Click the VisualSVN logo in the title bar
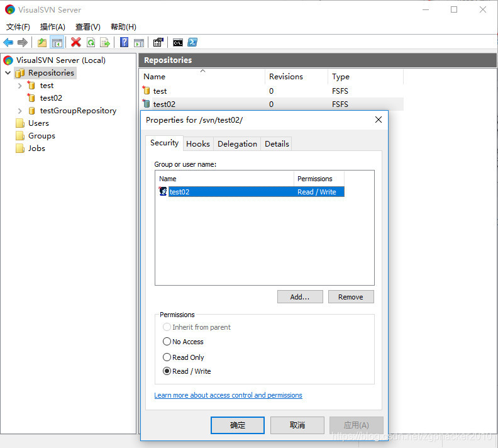Screen dimensions: 498x448 click(10, 9)
